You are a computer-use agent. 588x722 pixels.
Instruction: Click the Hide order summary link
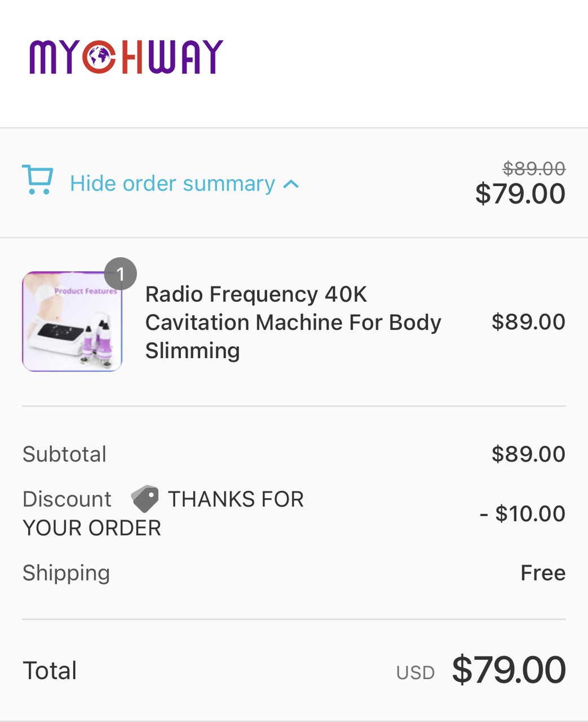(172, 184)
